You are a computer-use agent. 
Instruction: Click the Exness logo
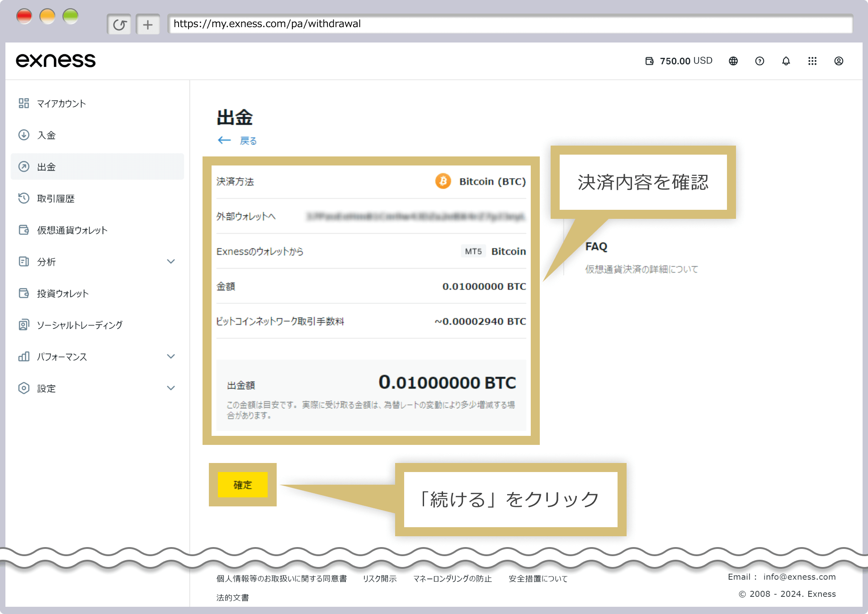click(x=56, y=61)
